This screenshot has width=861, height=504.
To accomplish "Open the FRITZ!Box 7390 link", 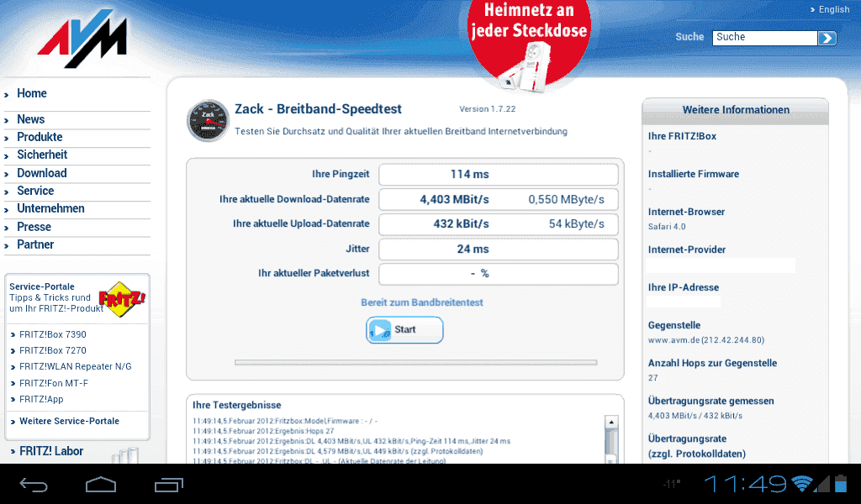I will 53,334.
